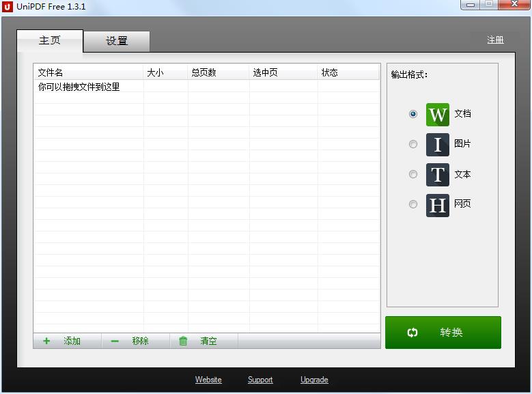
Task: Click the 图片 format label
Action: tap(462, 143)
